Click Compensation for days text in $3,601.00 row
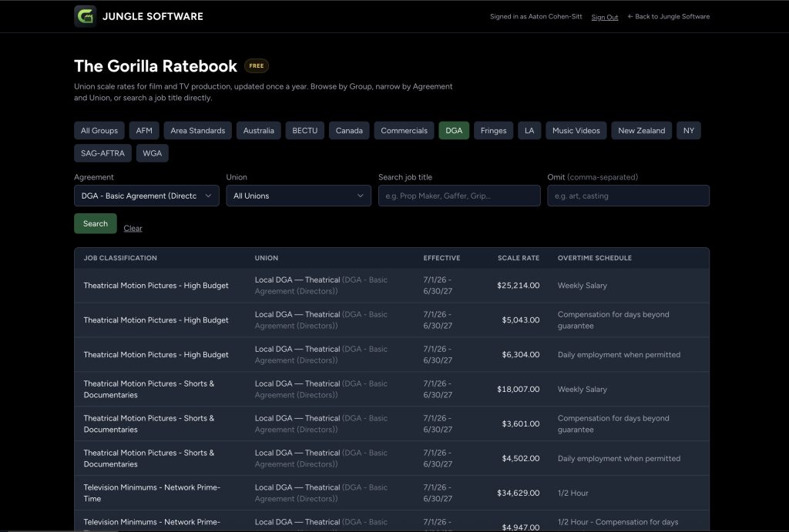This screenshot has height=532, width=789. pos(613,424)
